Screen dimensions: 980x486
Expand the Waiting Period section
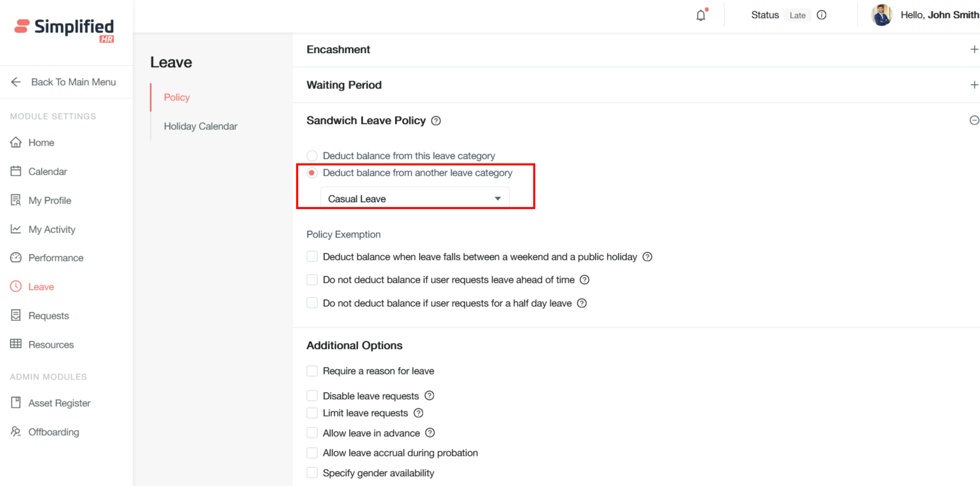pos(974,85)
